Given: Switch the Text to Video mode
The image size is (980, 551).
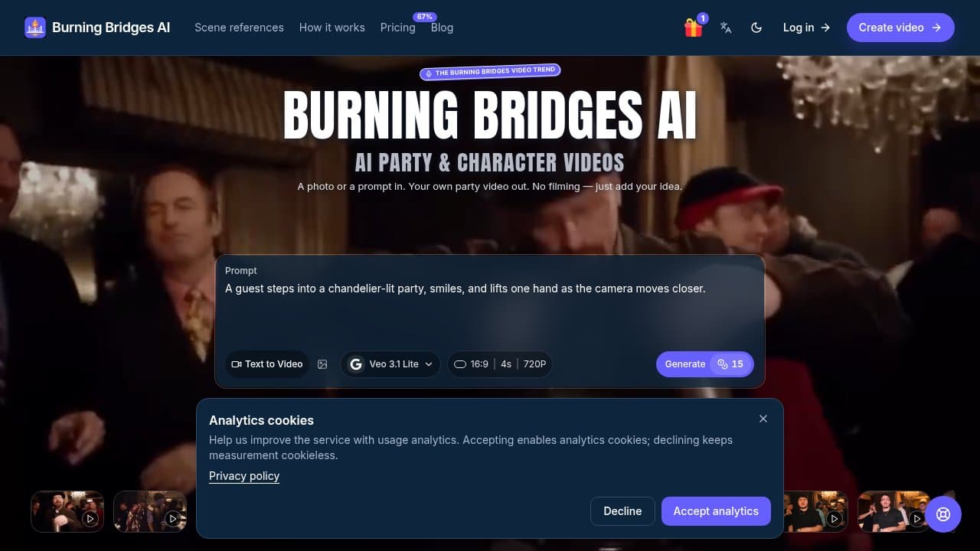Looking at the screenshot, I should [x=267, y=364].
